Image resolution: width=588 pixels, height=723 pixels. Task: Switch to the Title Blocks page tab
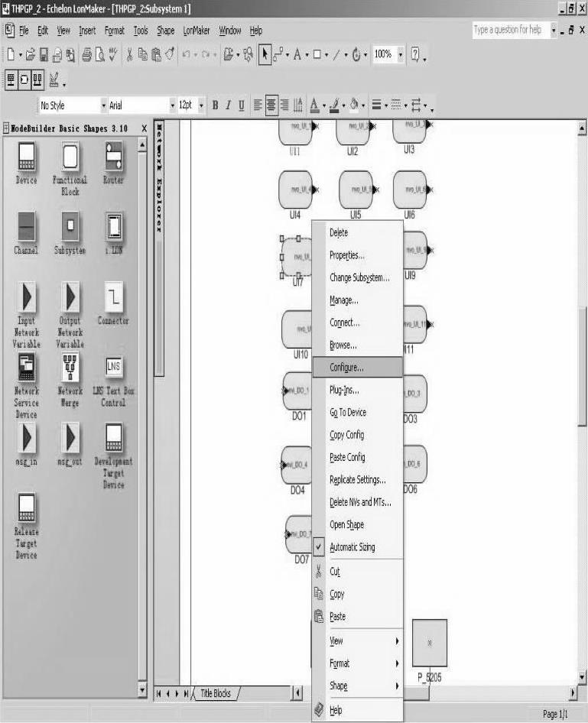coord(216,693)
